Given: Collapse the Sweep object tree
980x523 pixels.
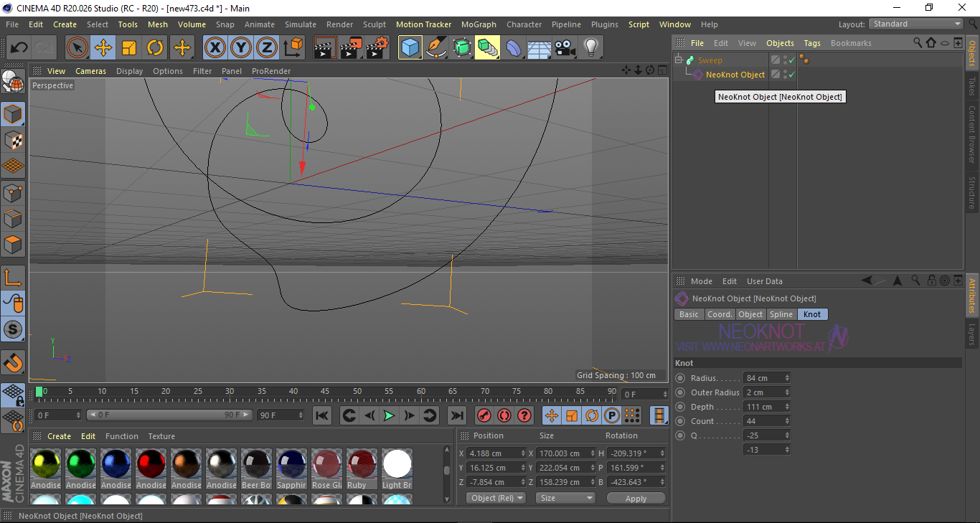Looking at the screenshot, I should (679, 60).
